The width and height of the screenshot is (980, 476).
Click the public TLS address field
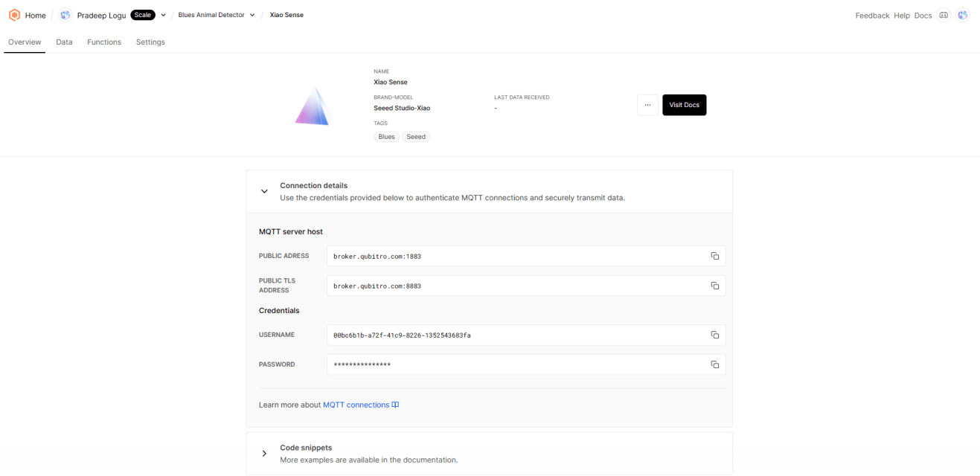coord(526,286)
